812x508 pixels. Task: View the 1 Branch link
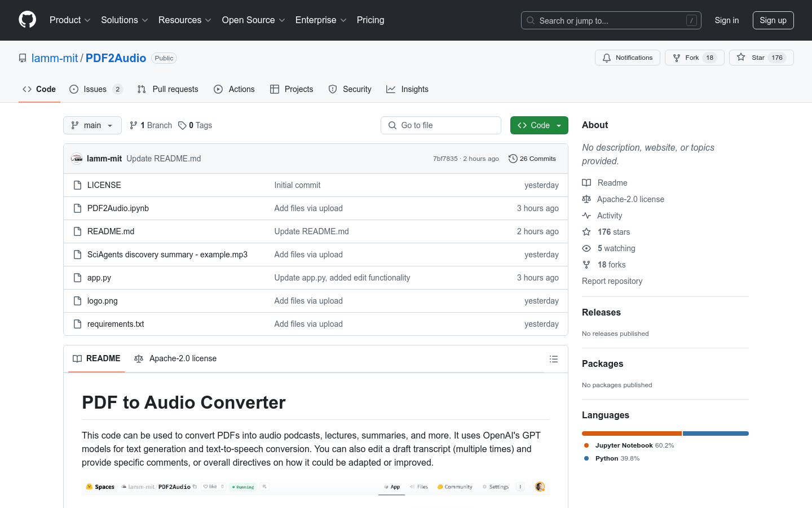151,125
